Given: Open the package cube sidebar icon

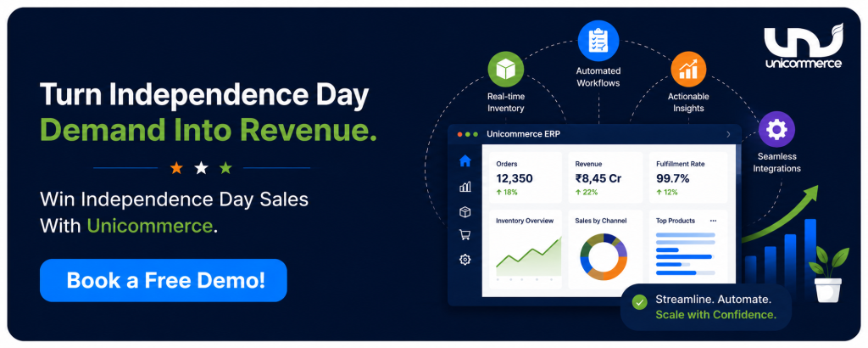Looking at the screenshot, I should tap(465, 211).
